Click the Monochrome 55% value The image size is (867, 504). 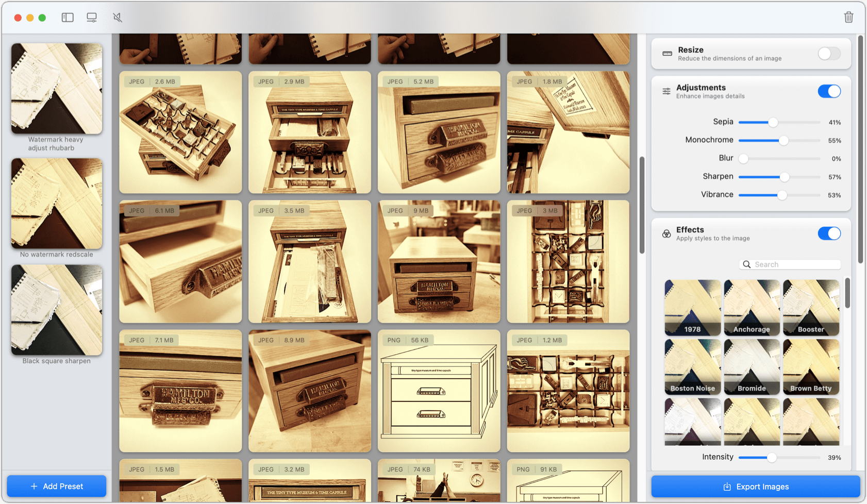click(x=835, y=141)
